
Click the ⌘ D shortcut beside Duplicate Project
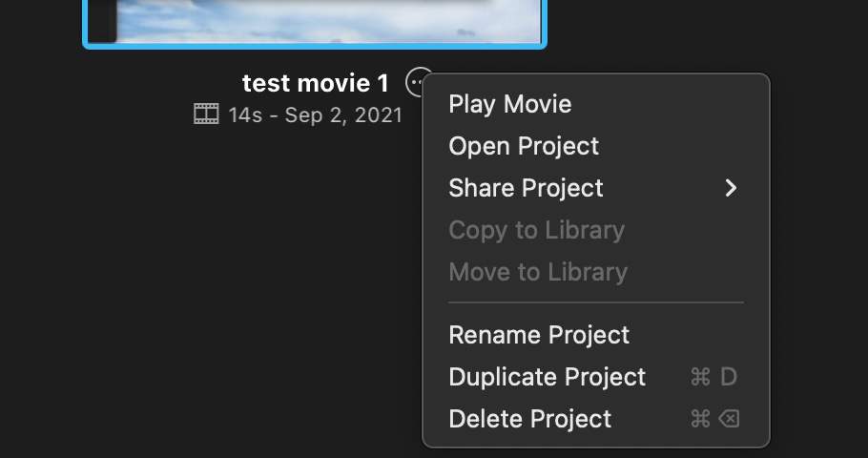[x=713, y=377]
